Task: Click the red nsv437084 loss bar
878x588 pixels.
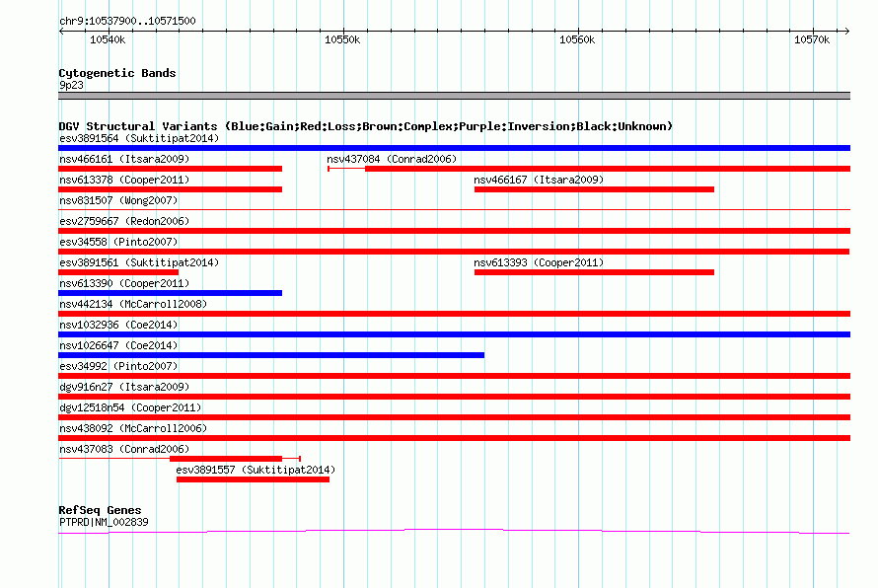Action: point(608,169)
